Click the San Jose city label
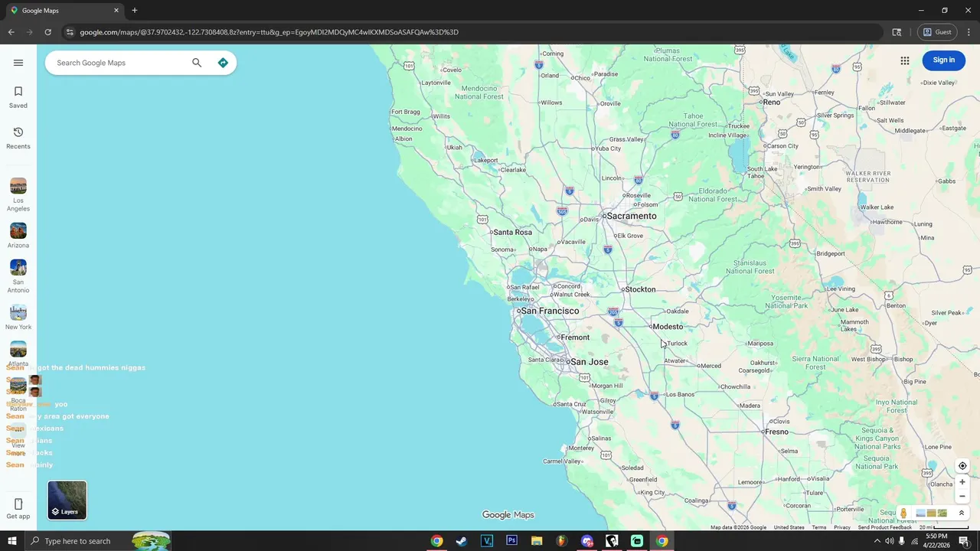 tap(589, 362)
